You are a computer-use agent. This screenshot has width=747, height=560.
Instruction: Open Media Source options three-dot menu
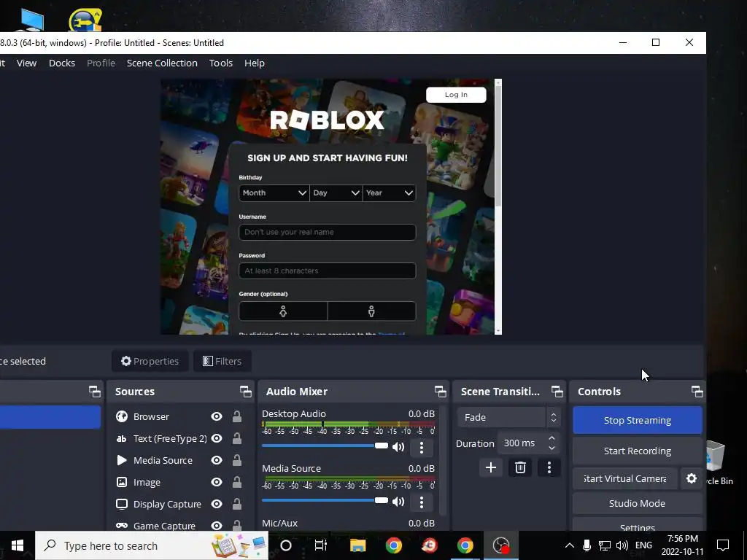(421, 502)
